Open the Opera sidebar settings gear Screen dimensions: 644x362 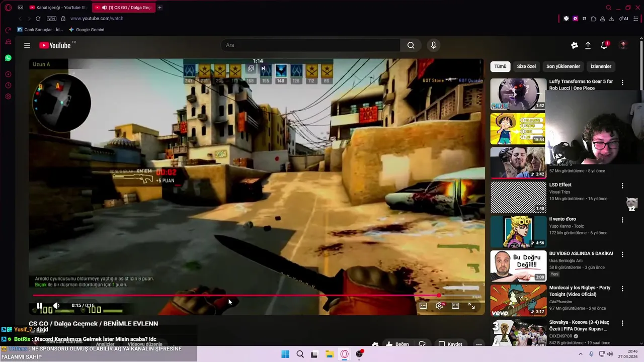click(x=8, y=97)
